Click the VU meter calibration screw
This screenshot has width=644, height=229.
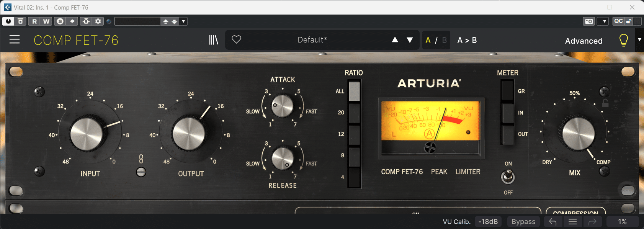point(430,147)
